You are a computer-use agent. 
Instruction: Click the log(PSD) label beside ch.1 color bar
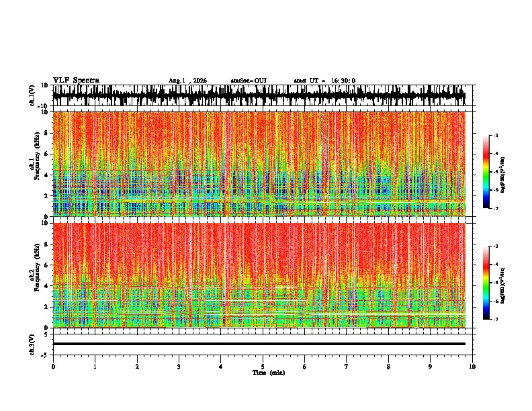point(503,175)
